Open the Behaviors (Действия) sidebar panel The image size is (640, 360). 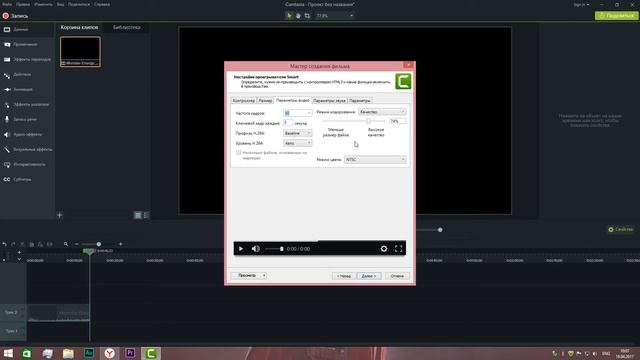[27, 75]
